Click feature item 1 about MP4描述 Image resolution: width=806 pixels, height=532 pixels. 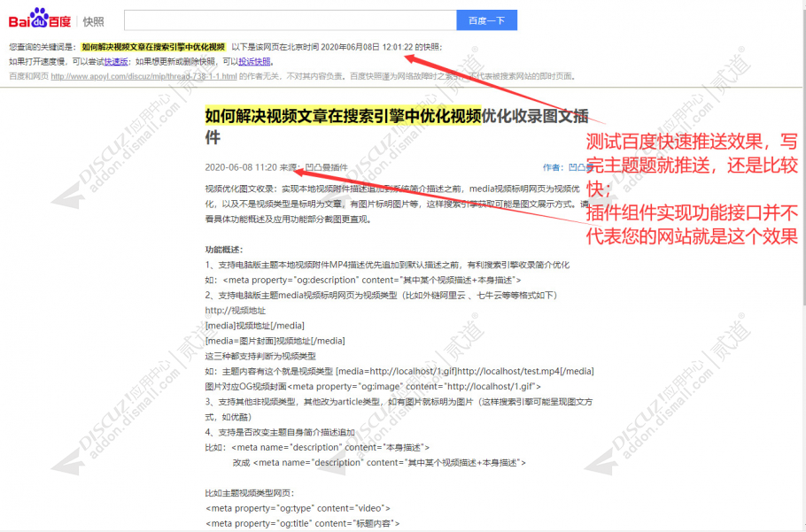[387, 265]
